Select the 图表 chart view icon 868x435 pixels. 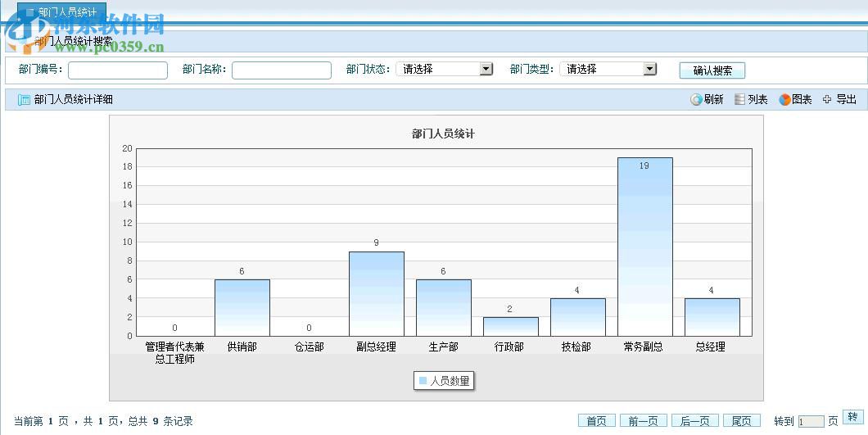[784, 100]
